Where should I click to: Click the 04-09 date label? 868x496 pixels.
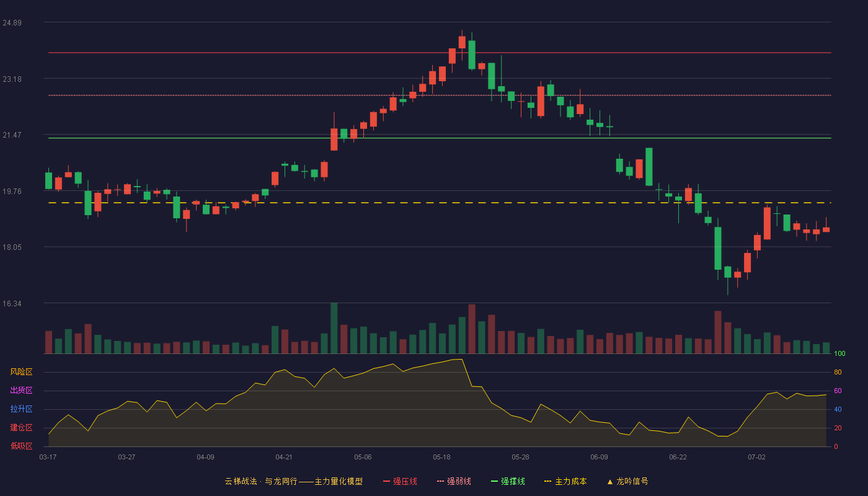pos(205,457)
